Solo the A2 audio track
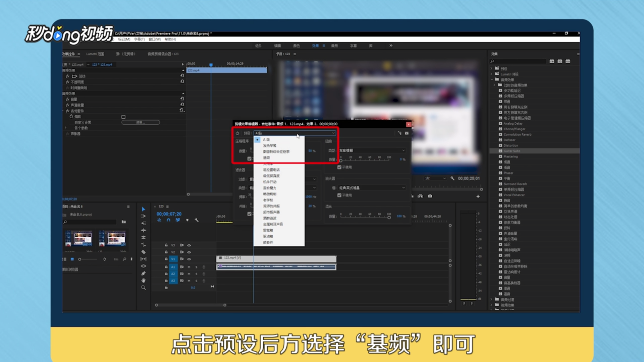This screenshot has height=362, width=644. coord(196,274)
